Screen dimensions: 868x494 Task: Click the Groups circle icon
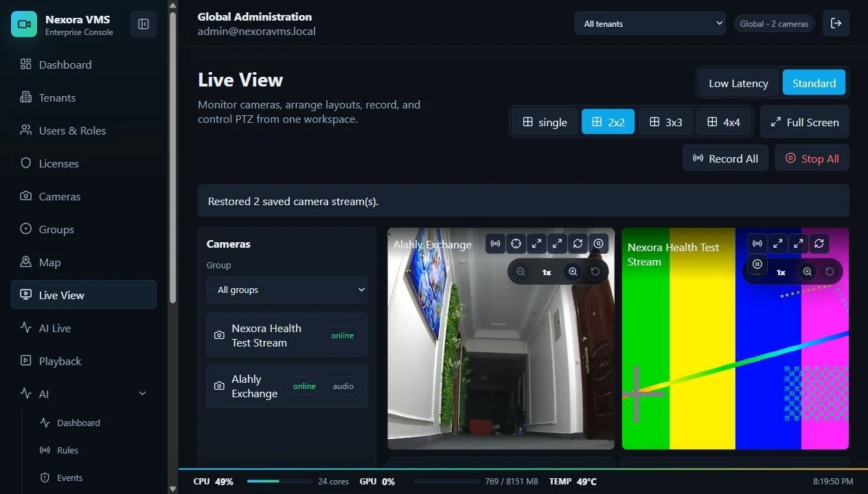pos(26,228)
